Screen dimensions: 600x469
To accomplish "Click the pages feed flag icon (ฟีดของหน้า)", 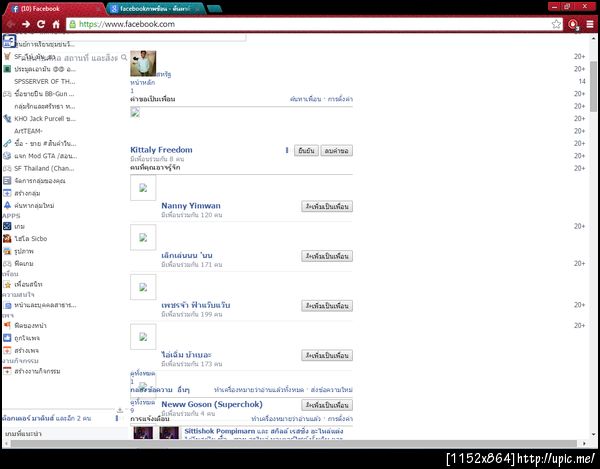I will (x=7, y=326).
